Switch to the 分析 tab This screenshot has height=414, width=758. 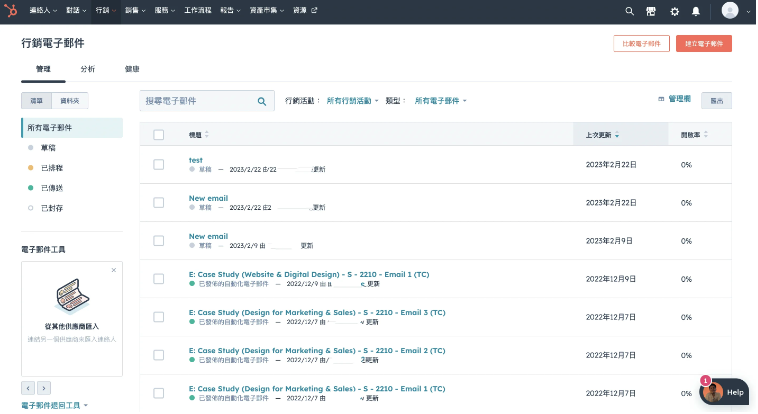coord(88,69)
